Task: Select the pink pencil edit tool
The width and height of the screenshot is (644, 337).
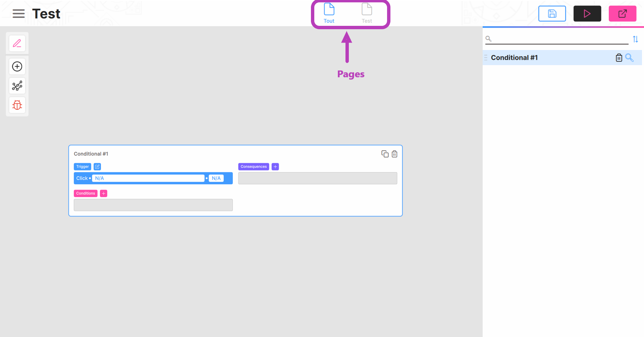Action: 17,43
